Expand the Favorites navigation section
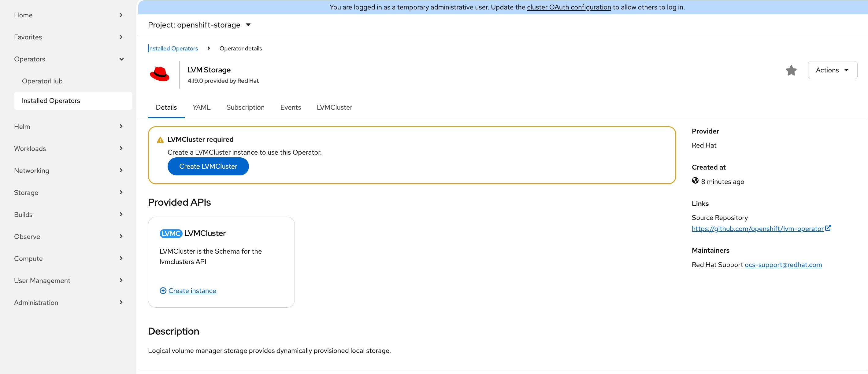Image resolution: width=868 pixels, height=374 pixels. pyautogui.click(x=69, y=37)
